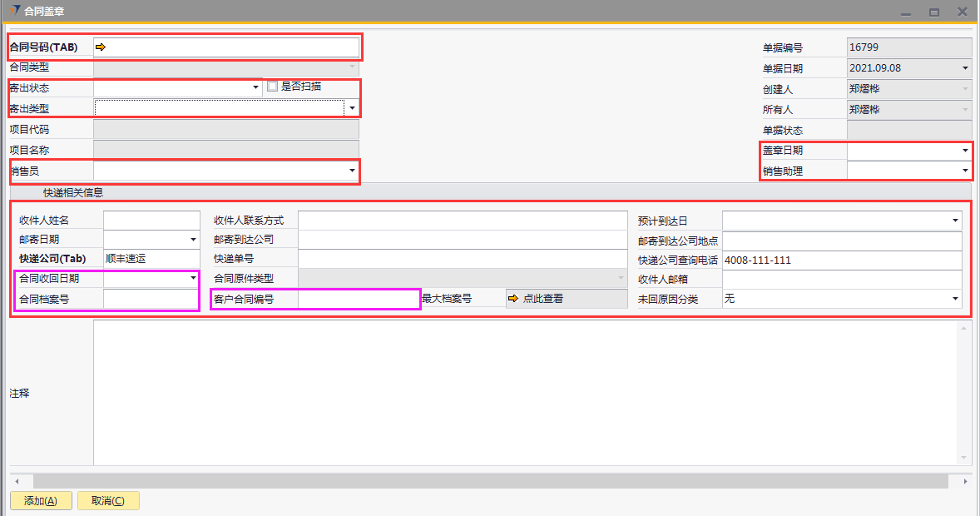Image resolution: width=980 pixels, height=516 pixels.
Task: Click the horizontal scrollbar at bottom
Action: point(489,481)
